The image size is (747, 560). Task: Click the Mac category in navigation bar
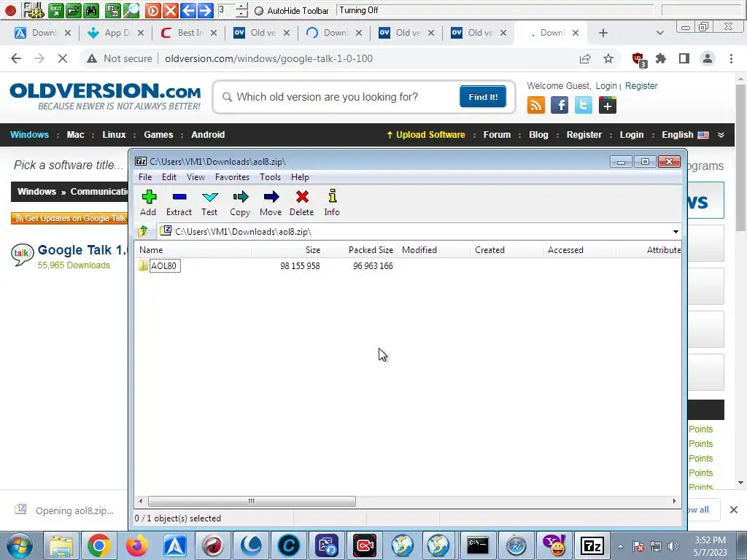point(75,135)
